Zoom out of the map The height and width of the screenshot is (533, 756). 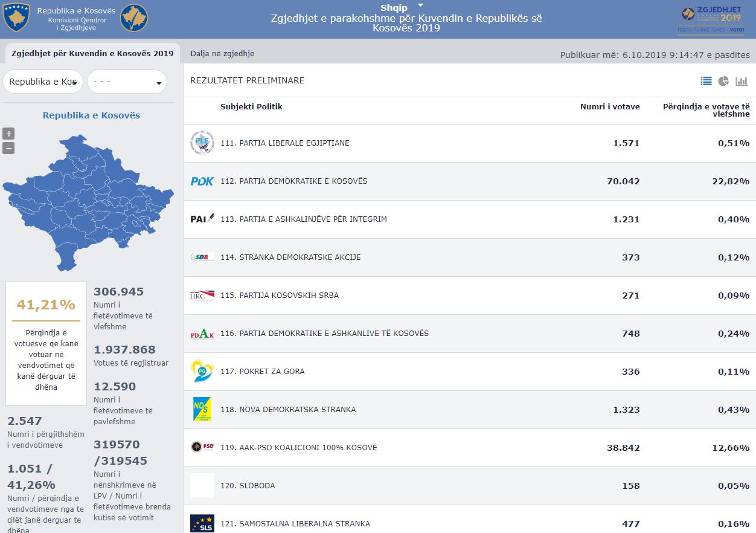click(x=8, y=148)
